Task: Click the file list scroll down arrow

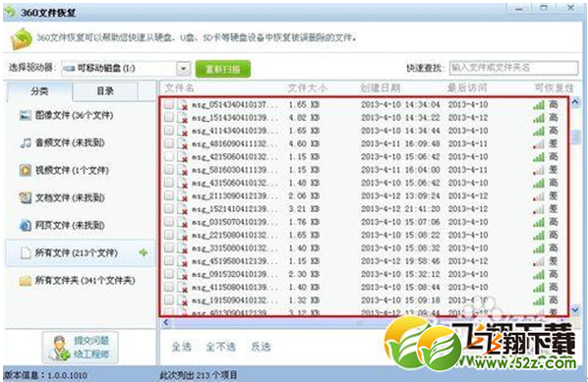Action: [575, 309]
